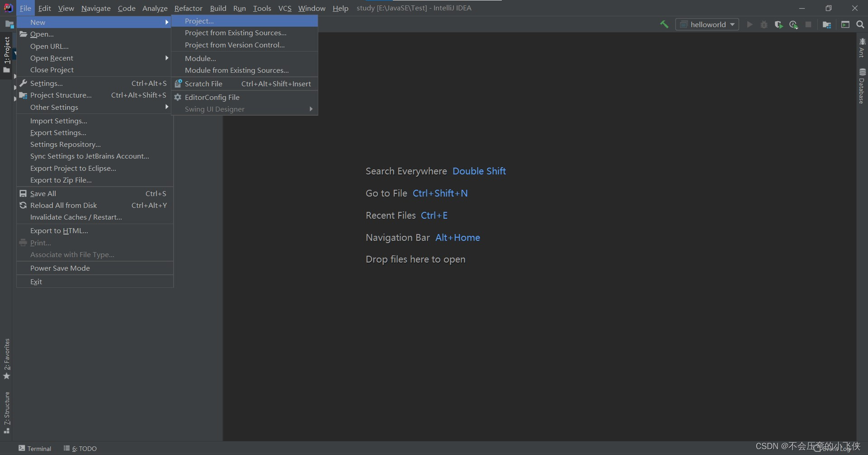This screenshot has height=455, width=868.
Task: Open Project Structure... menu entry
Action: point(94,95)
